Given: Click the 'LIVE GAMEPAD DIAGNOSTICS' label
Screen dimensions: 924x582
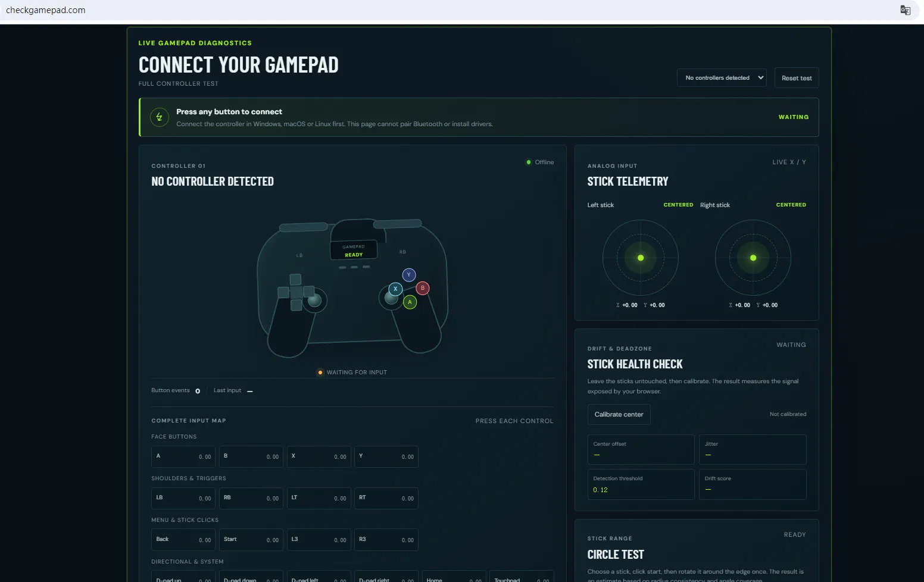Looking at the screenshot, I should point(195,43).
